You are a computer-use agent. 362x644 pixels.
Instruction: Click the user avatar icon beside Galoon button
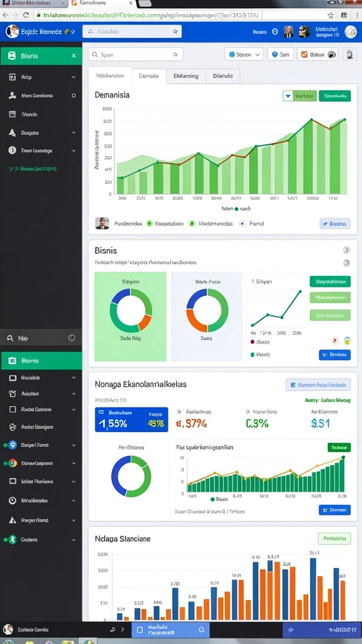point(349,54)
